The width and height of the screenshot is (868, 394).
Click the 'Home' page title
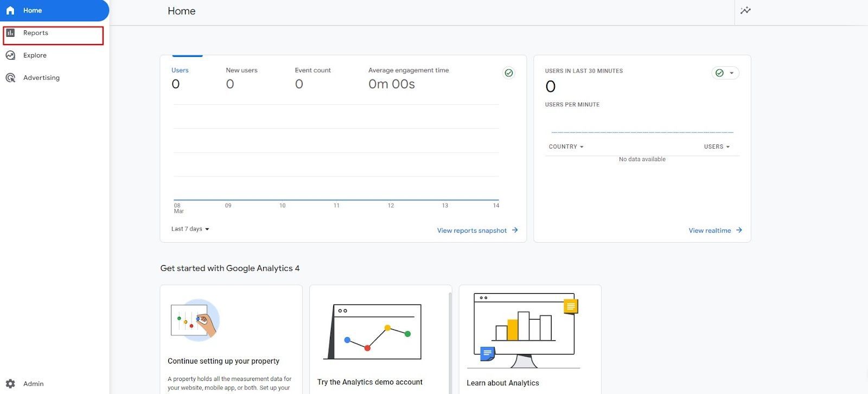[182, 11]
